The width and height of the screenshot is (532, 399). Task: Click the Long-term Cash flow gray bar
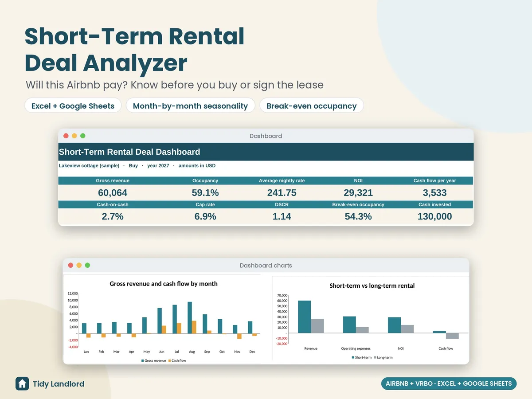pyautogui.click(x=452, y=336)
